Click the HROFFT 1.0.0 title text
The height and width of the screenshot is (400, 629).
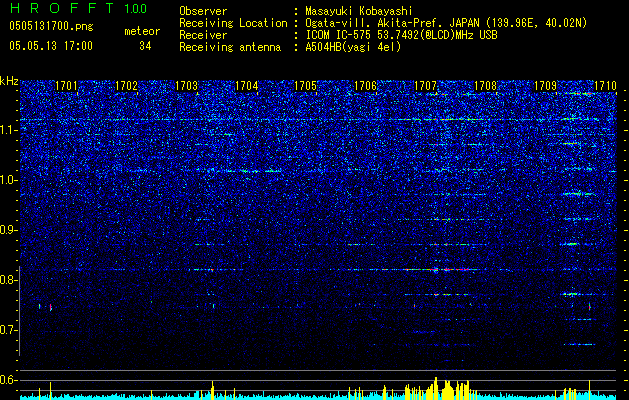coord(78,8)
